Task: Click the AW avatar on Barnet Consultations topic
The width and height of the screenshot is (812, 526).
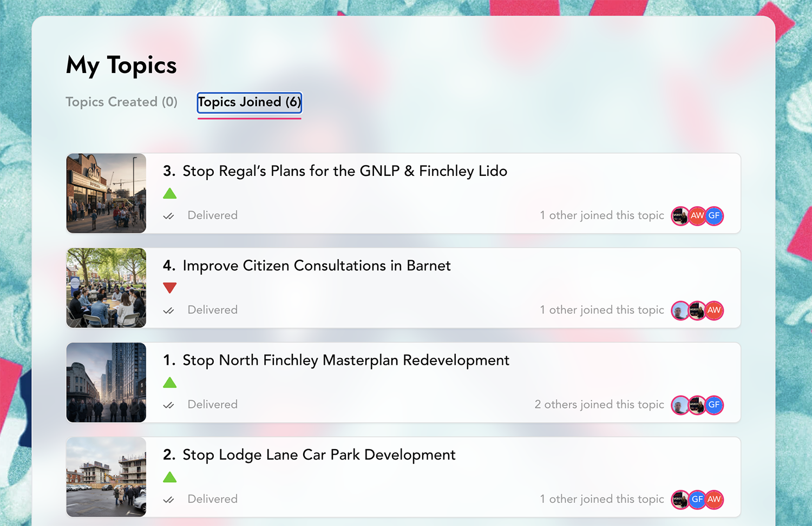Action: (x=714, y=311)
